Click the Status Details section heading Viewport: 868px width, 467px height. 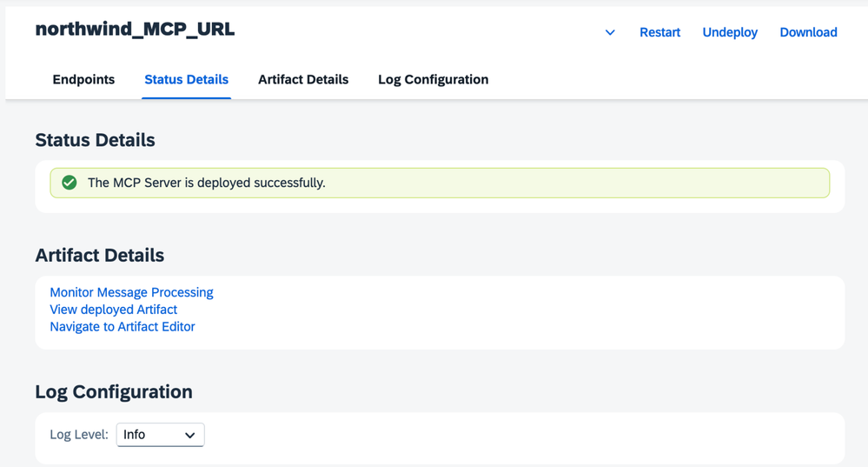point(96,140)
